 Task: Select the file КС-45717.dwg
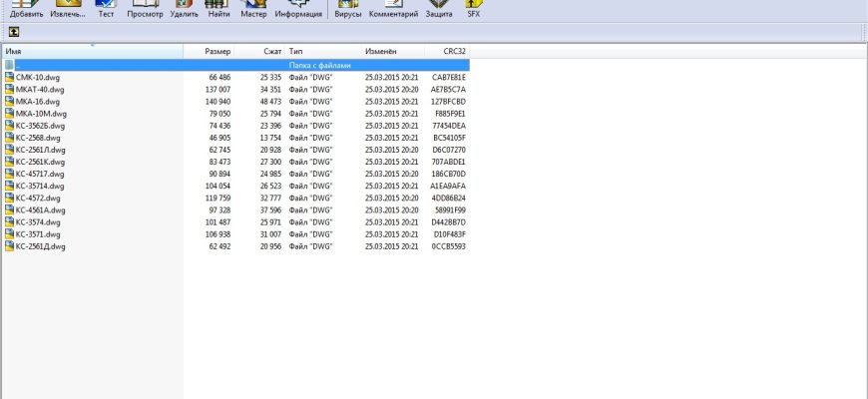click(x=40, y=174)
